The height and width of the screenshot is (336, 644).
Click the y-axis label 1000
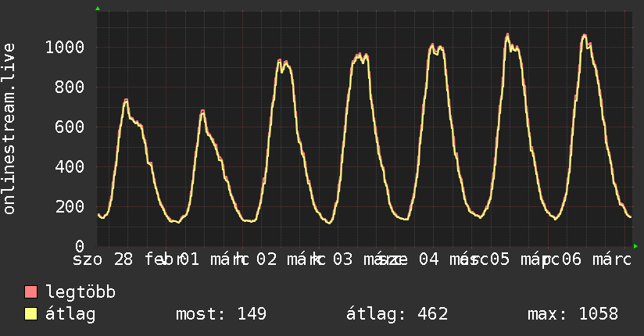coord(65,47)
